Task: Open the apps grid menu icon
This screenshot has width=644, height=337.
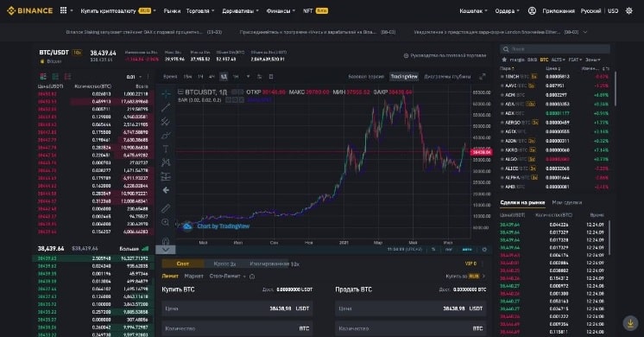Action: (x=63, y=10)
